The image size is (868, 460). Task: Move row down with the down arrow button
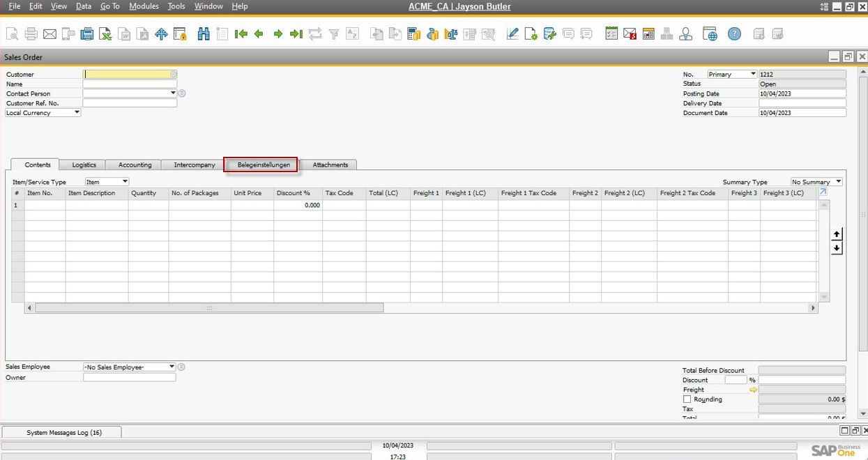[x=837, y=249]
